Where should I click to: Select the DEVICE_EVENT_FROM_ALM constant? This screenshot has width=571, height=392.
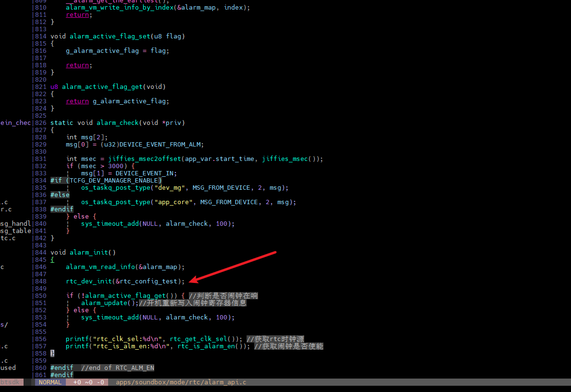click(x=160, y=145)
